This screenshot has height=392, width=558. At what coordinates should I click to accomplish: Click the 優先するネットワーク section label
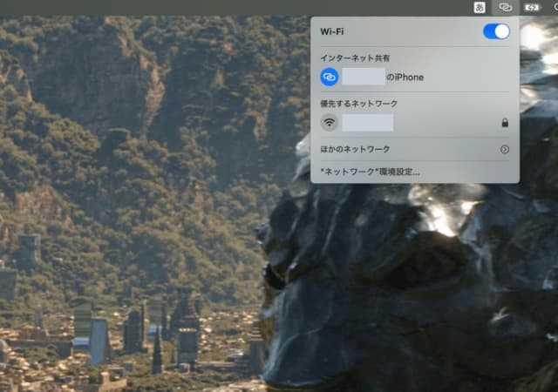tap(358, 104)
